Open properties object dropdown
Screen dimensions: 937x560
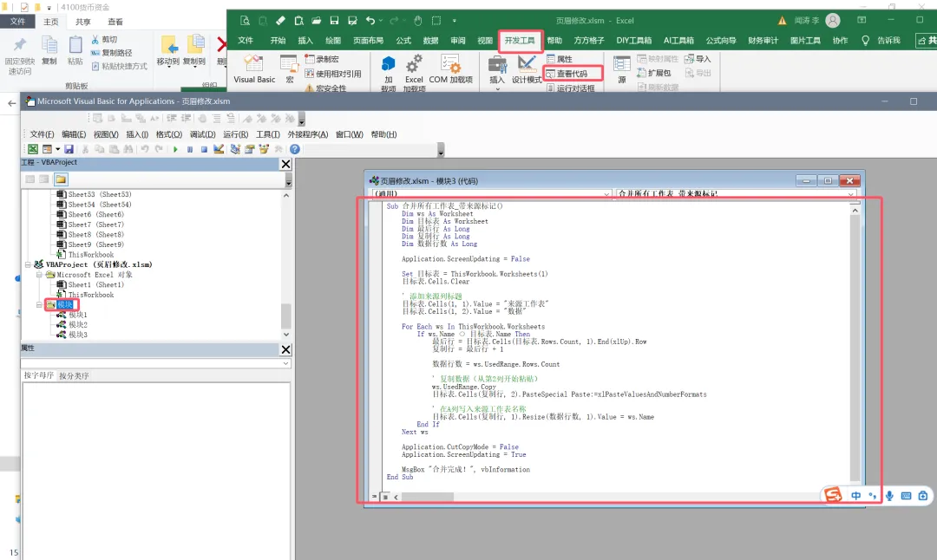(285, 363)
